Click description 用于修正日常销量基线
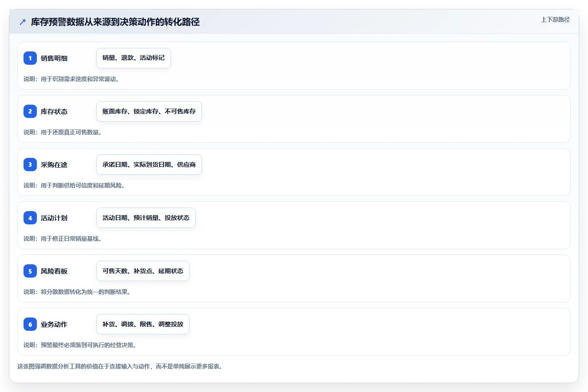 click(63, 239)
